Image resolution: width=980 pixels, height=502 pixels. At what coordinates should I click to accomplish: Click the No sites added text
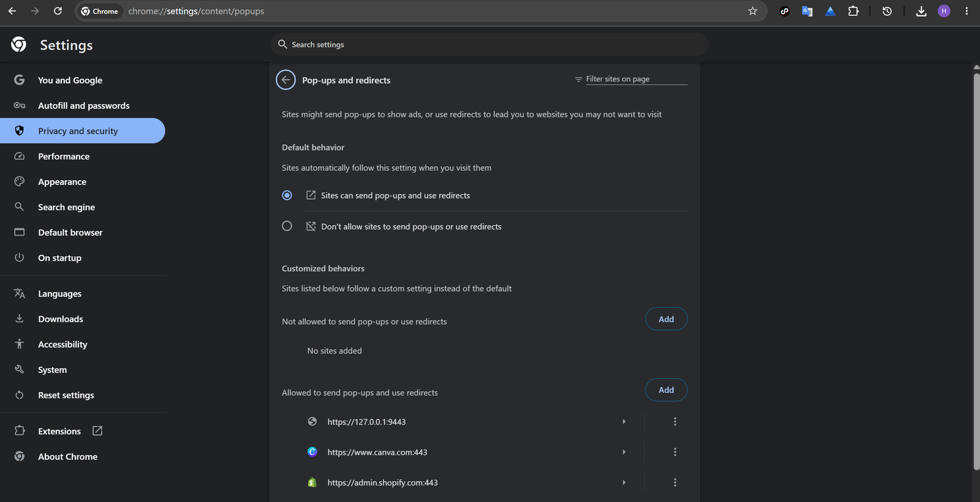tap(334, 351)
